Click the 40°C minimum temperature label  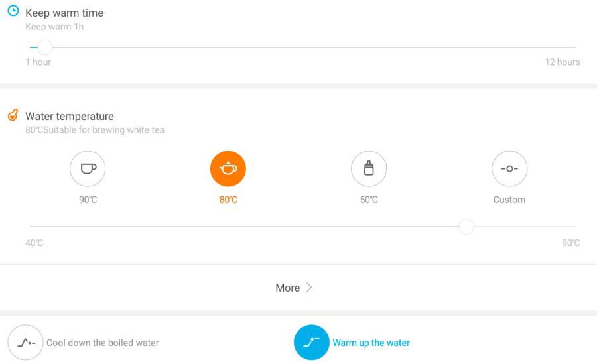point(34,243)
